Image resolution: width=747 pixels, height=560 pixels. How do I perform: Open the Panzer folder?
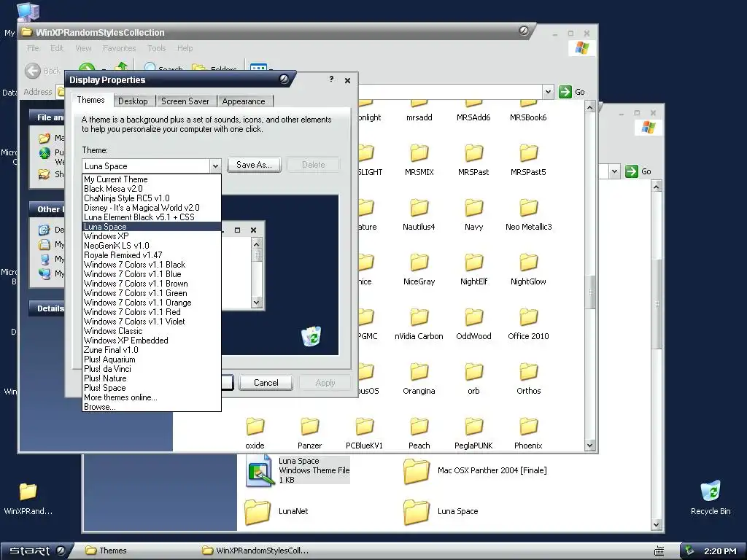pyautogui.click(x=309, y=427)
